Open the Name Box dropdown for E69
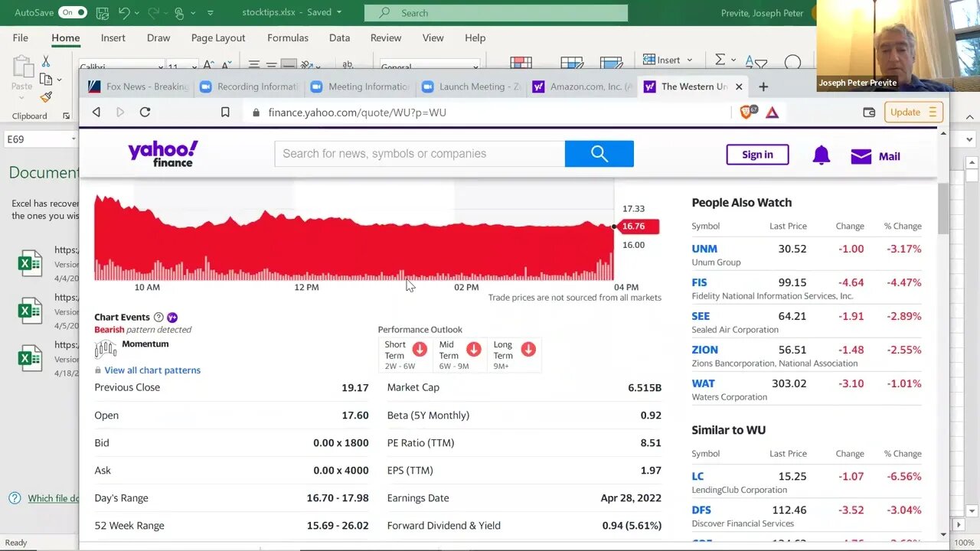Viewport: 980px width, 551px height. click(73, 139)
